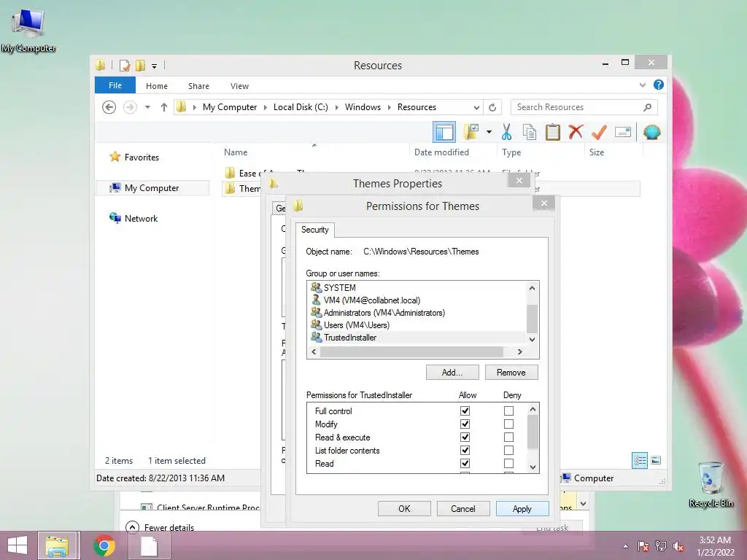The height and width of the screenshot is (560, 747).
Task: Refresh the Resources folder view
Action: (x=492, y=107)
